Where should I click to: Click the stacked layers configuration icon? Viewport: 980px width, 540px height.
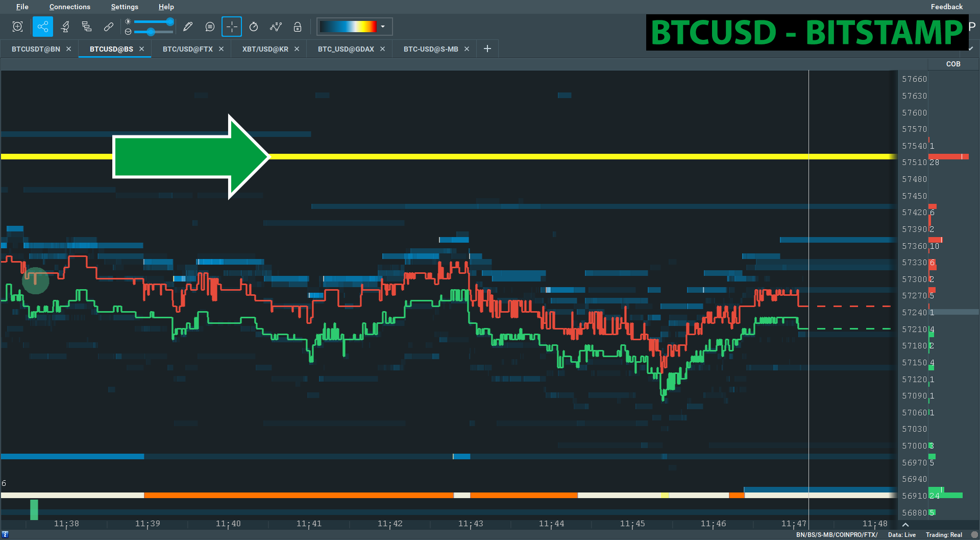click(87, 27)
